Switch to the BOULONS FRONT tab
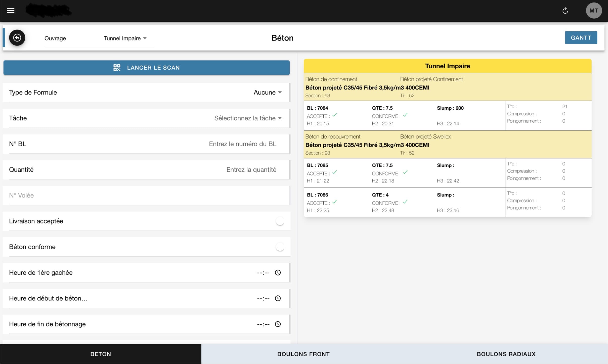The height and width of the screenshot is (364, 608). (x=303, y=354)
